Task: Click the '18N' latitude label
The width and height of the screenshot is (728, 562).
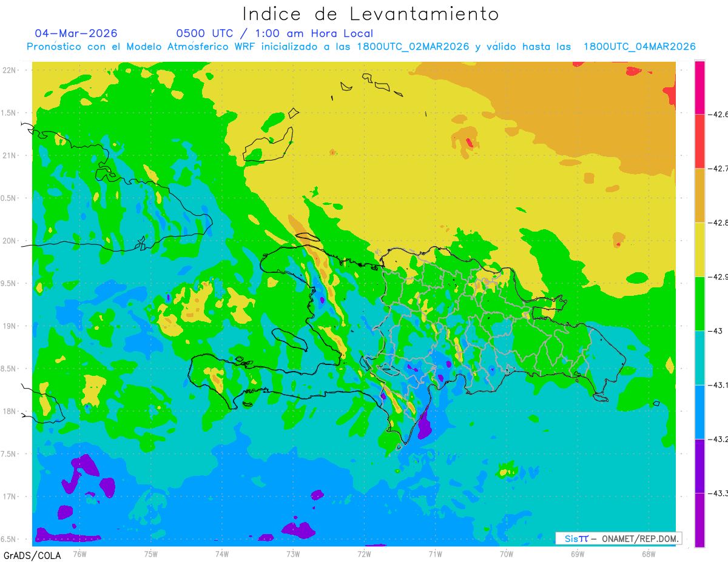Action: pyautogui.click(x=10, y=411)
